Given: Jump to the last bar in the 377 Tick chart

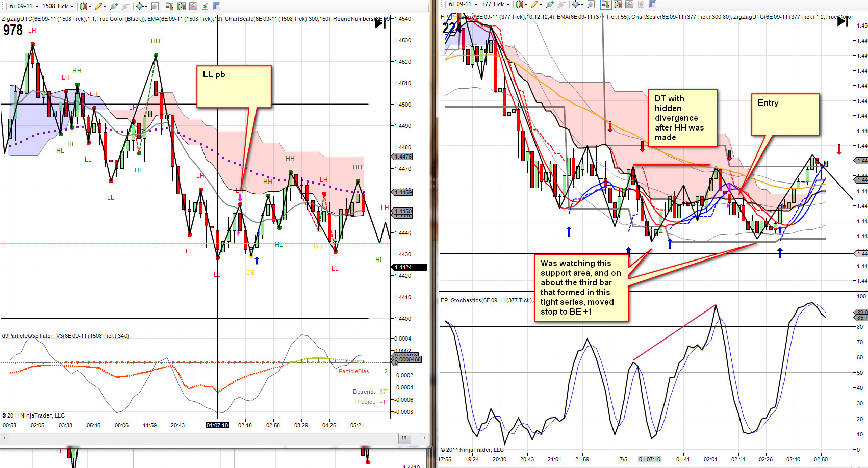Looking at the screenshot, I should pos(843,21).
